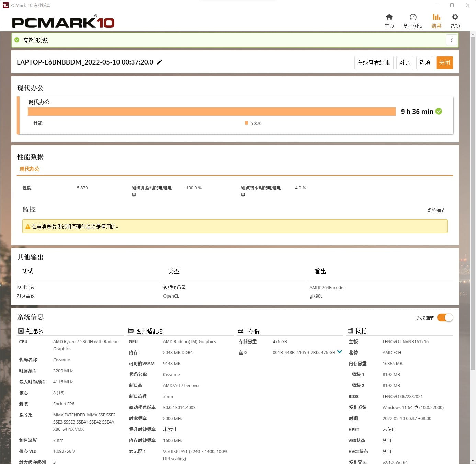Click the Windows 11 64 位 operating system value
This screenshot has height=464, width=476.
point(413,407)
